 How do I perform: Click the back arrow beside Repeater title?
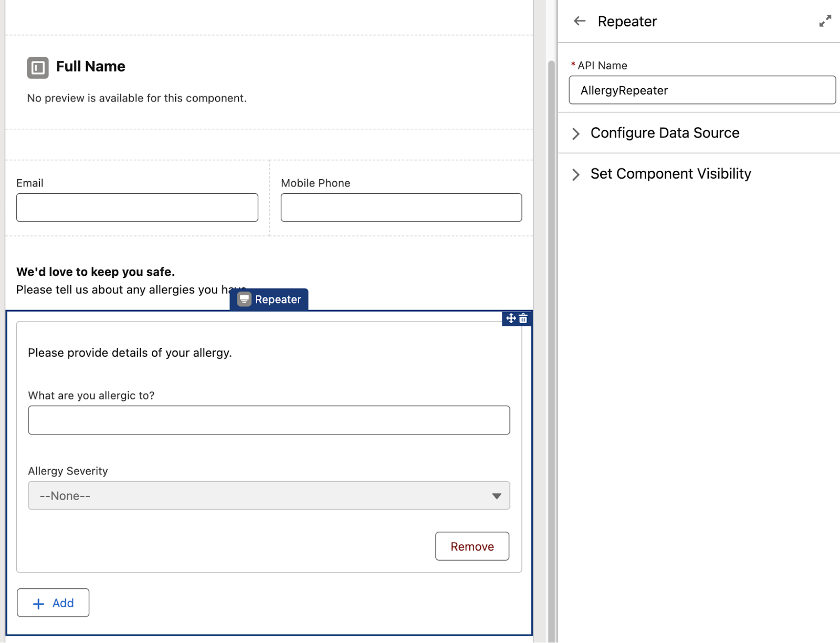[x=580, y=21]
